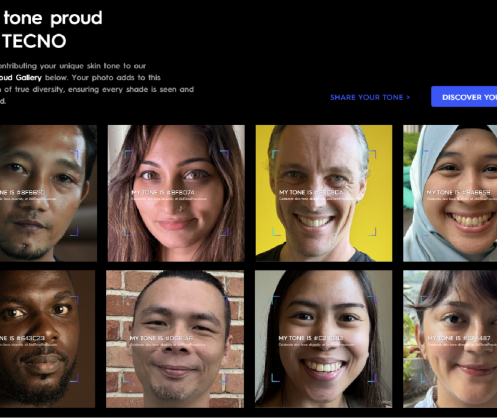The width and height of the screenshot is (497, 418).
Task: Open the cropped upper-row photo of the person with a goatee
Action: point(48,193)
